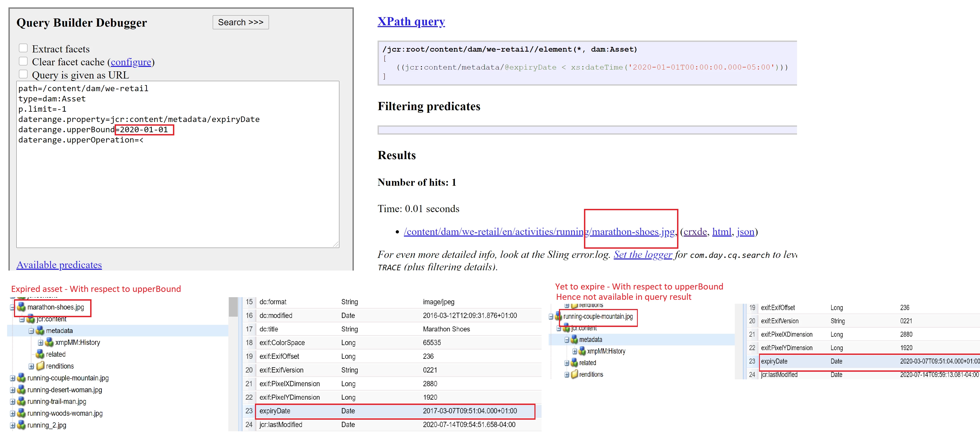The width and height of the screenshot is (980, 436).
Task: Toggle Query is given as URL checkbox
Action: point(23,74)
